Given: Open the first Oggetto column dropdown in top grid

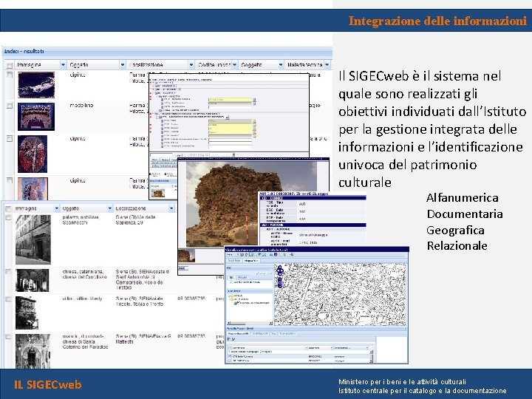Looking at the screenshot, I should [x=123, y=64].
